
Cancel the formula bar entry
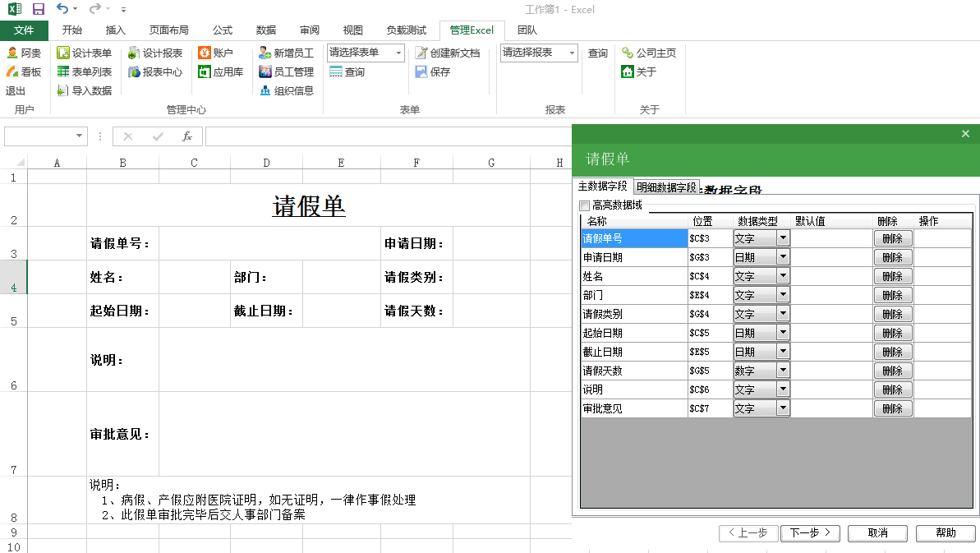128,136
